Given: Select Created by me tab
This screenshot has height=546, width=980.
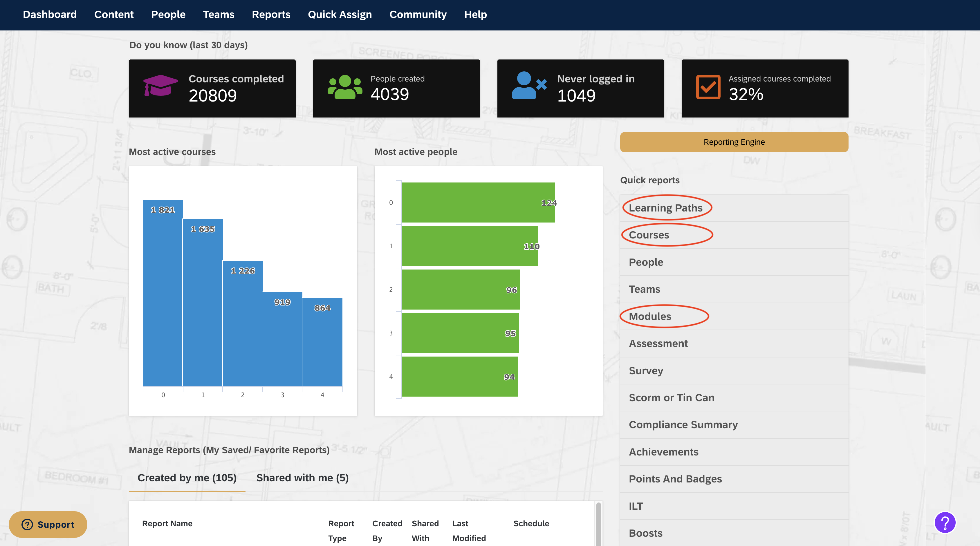Looking at the screenshot, I should coord(187,478).
